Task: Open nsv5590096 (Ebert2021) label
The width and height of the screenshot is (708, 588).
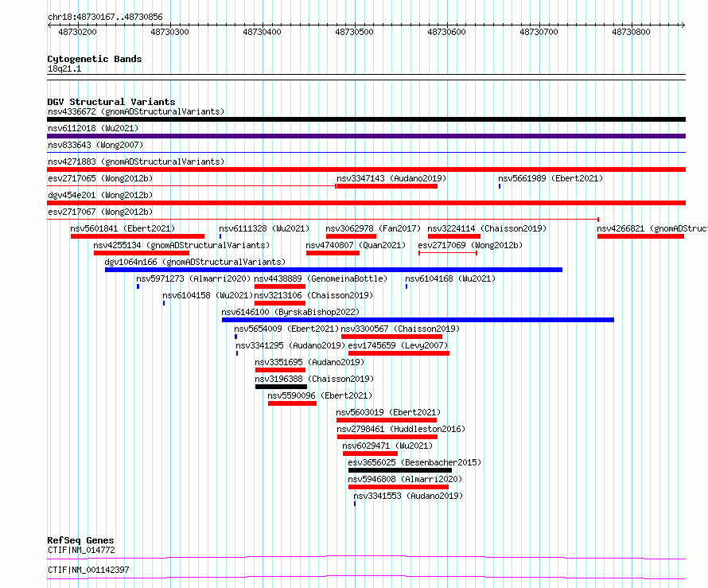Action: point(320,395)
